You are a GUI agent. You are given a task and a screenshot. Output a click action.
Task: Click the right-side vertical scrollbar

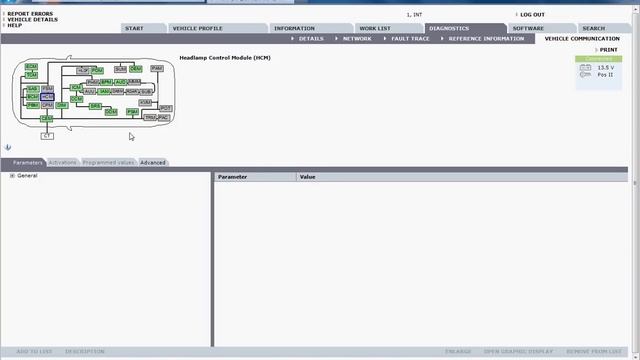pos(635,182)
